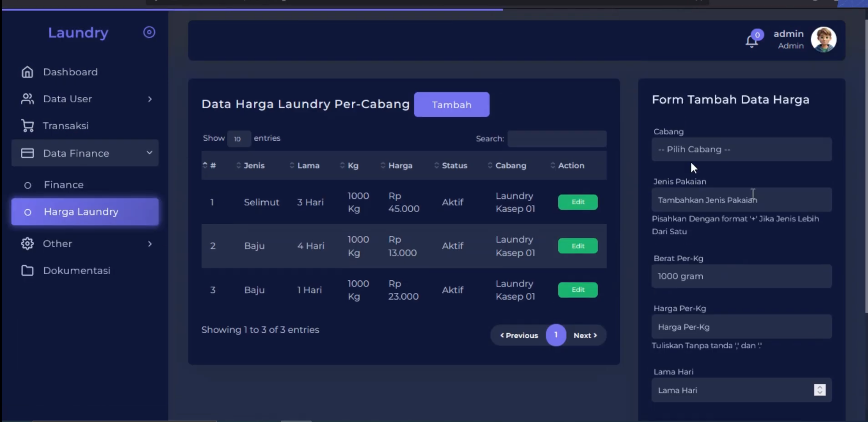The width and height of the screenshot is (868, 422).
Task: Click the Lama Hari number stepper arrows
Action: tap(820, 390)
